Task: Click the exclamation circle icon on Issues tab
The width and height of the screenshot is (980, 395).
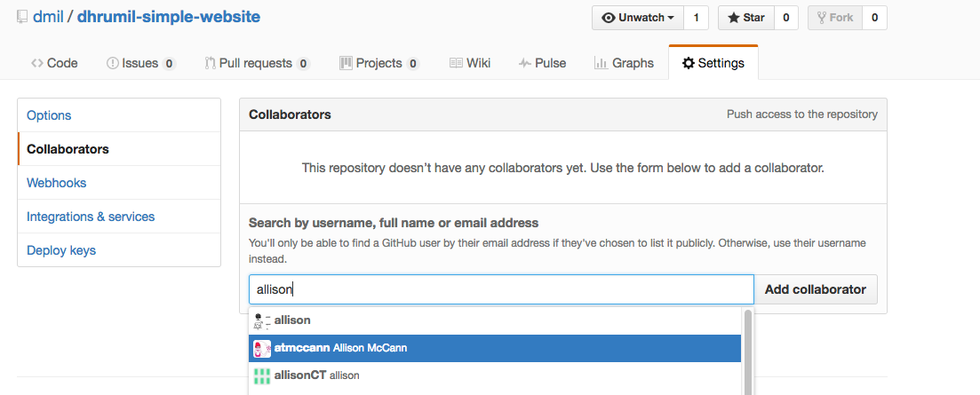Action: coord(113,63)
